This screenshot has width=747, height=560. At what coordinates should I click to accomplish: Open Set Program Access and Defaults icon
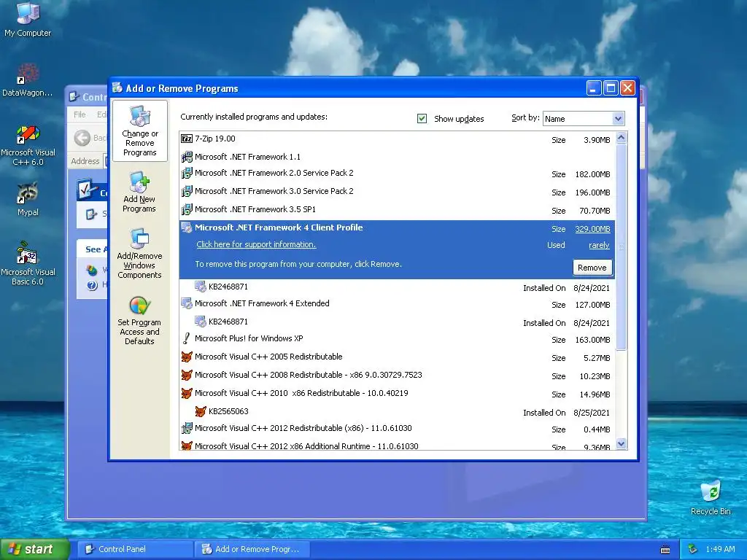tap(139, 320)
